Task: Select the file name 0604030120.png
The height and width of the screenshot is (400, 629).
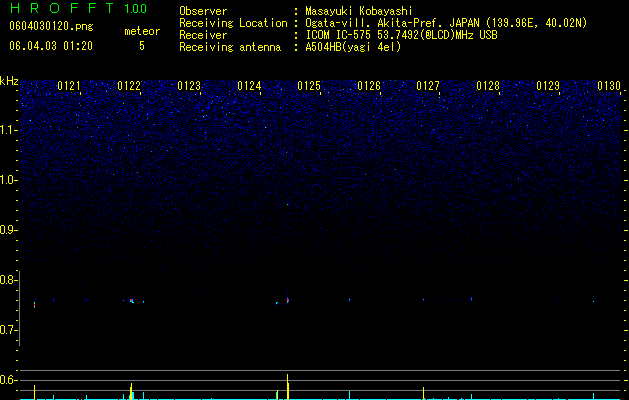Action: pos(51,26)
